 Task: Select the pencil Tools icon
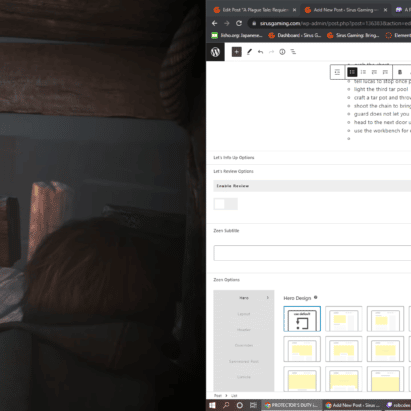point(249,52)
